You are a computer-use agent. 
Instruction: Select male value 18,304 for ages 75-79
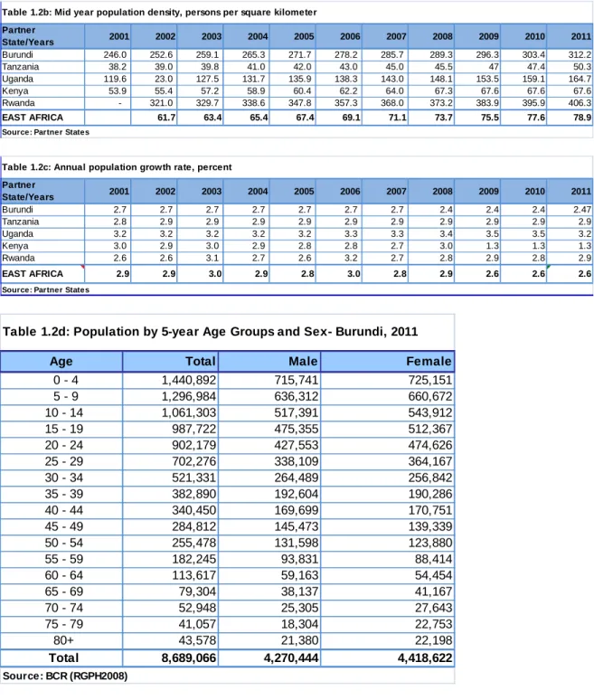pos(299,624)
